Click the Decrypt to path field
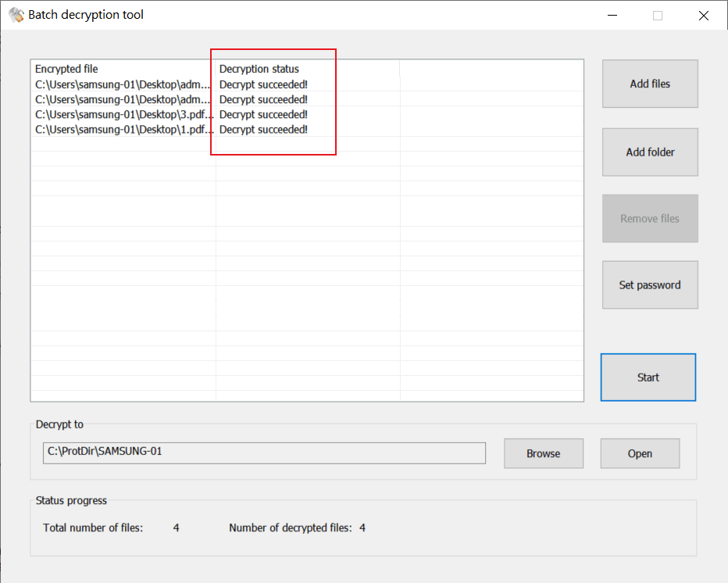 click(x=264, y=452)
